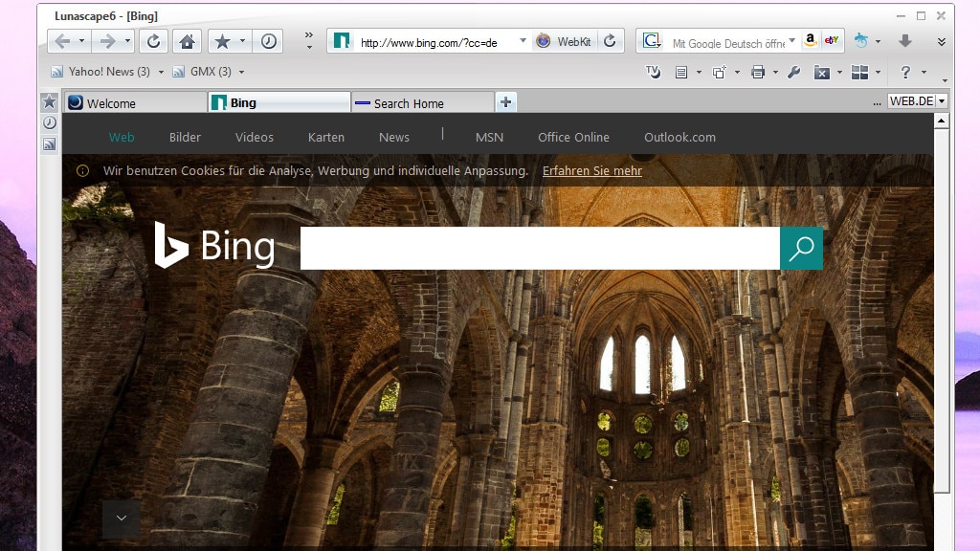This screenshot has height=551, width=980.
Task: Open the GMX feed bookmark
Action: pos(203,72)
